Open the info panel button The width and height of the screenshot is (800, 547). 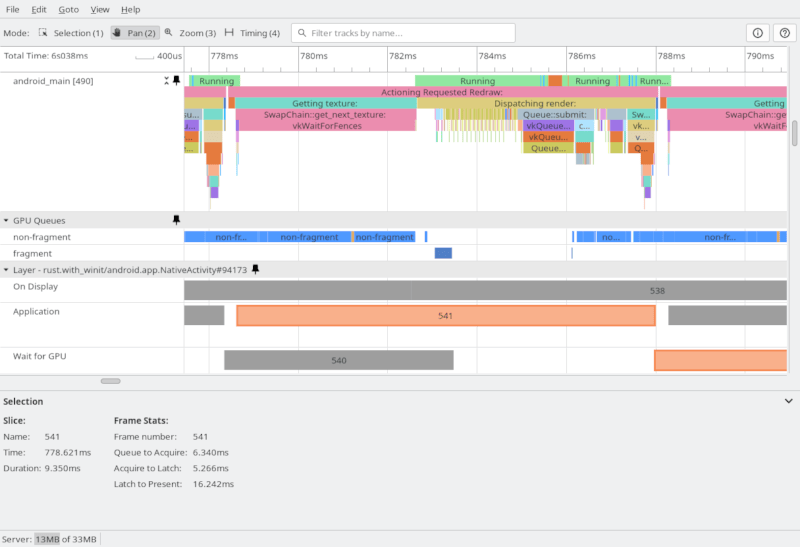pyautogui.click(x=758, y=33)
